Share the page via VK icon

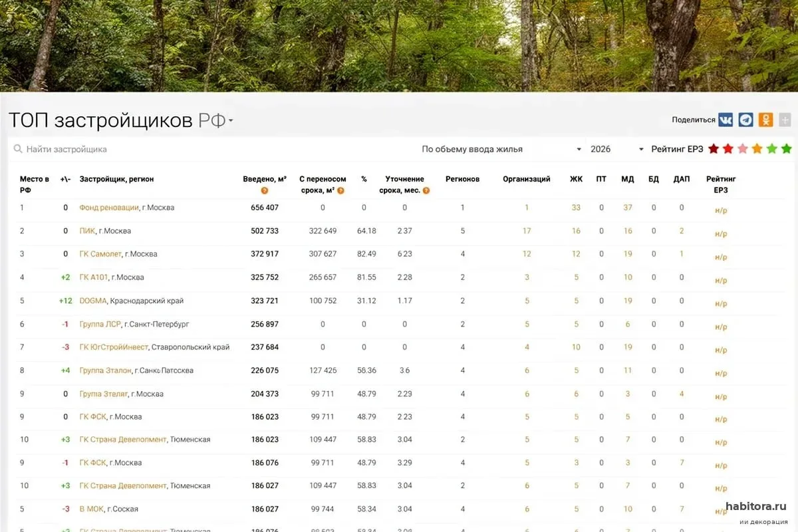click(726, 120)
